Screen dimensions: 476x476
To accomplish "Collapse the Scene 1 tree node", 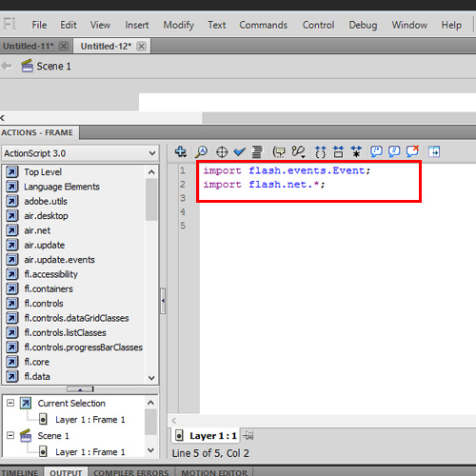I will tap(10, 435).
